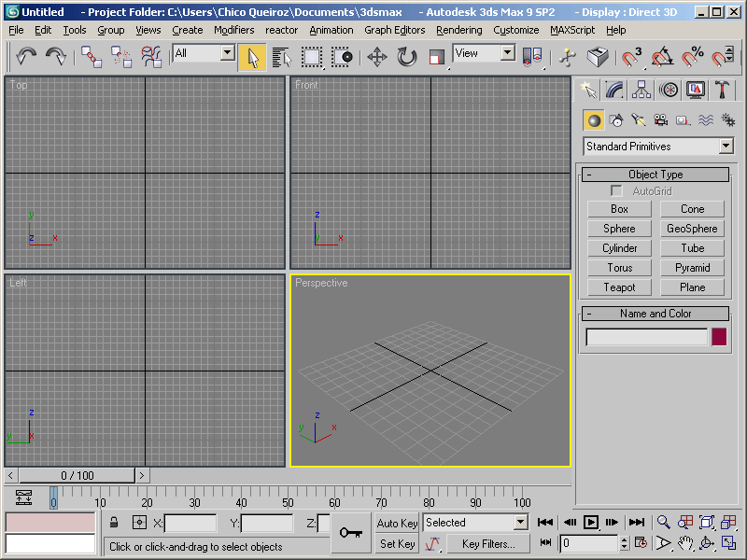The width and height of the screenshot is (747, 560).
Task: Select the Helpers category icon
Action: coord(684,120)
